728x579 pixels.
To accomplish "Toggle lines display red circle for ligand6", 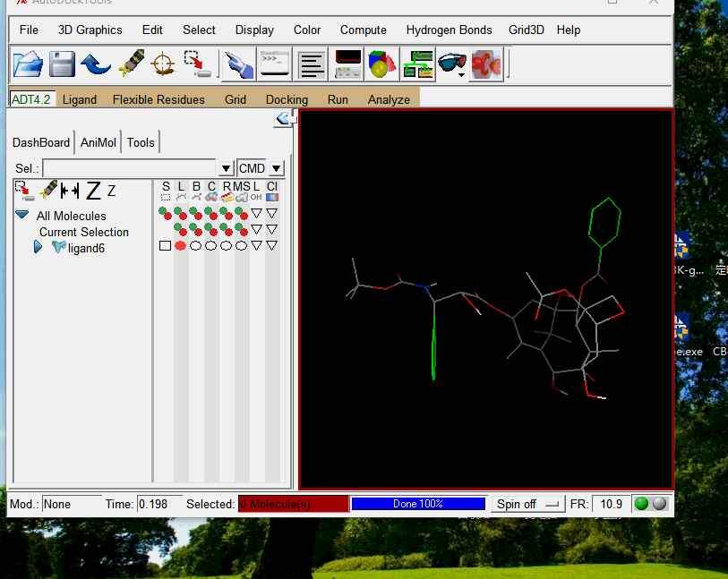I will [180, 245].
